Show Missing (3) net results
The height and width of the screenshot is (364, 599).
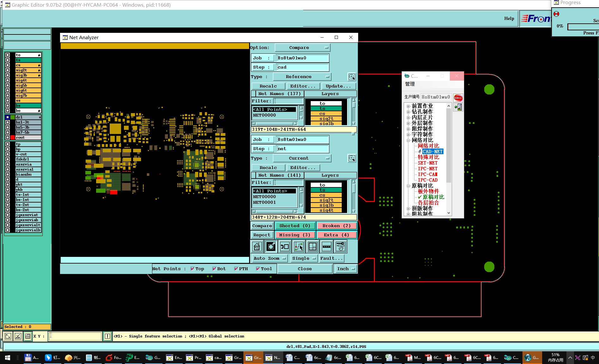click(295, 235)
